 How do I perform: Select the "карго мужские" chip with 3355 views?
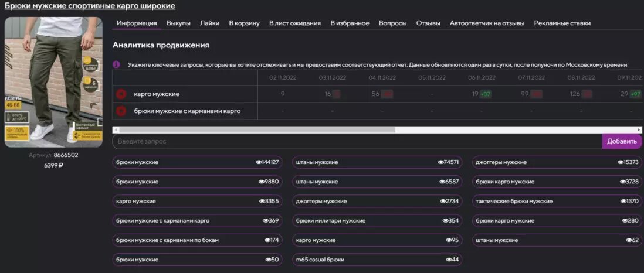click(x=198, y=201)
